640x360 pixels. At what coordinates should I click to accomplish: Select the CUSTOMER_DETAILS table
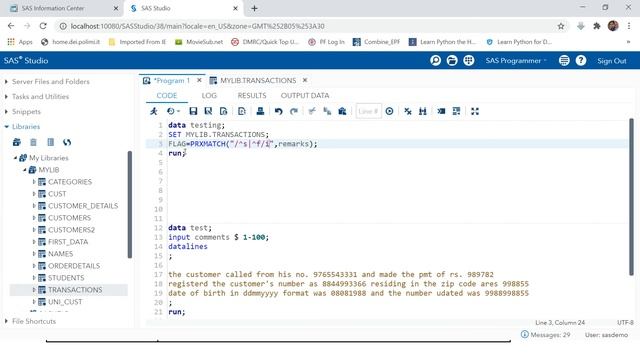coord(83,206)
